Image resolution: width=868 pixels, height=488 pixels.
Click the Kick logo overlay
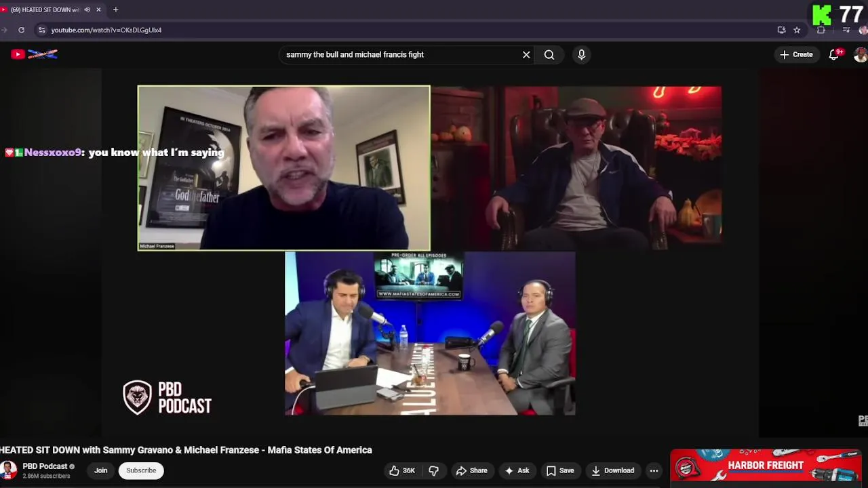(822, 15)
